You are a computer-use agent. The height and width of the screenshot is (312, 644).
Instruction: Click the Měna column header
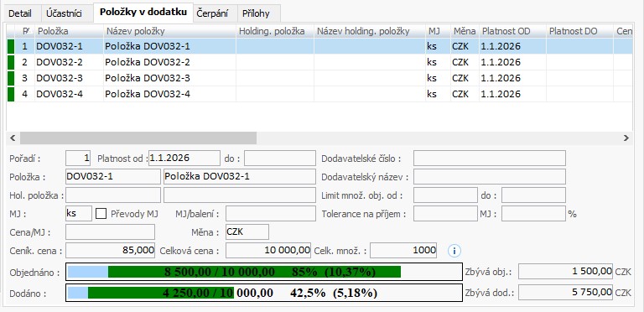pos(465,31)
